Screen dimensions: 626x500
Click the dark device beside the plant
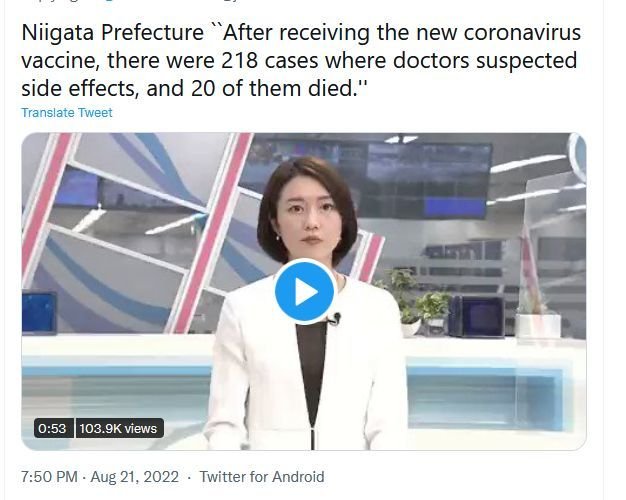click(478, 316)
